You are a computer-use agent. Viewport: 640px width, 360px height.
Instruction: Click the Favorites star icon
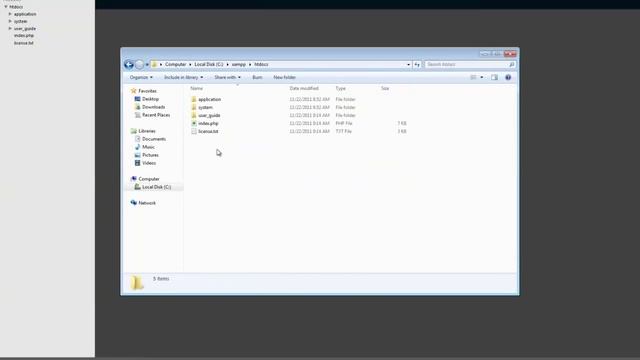point(133,91)
